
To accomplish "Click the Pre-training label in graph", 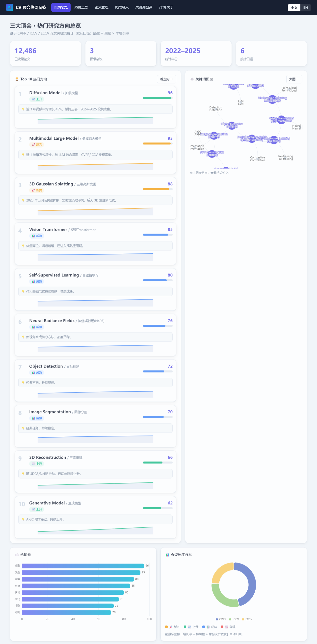I will pyautogui.click(x=285, y=158).
